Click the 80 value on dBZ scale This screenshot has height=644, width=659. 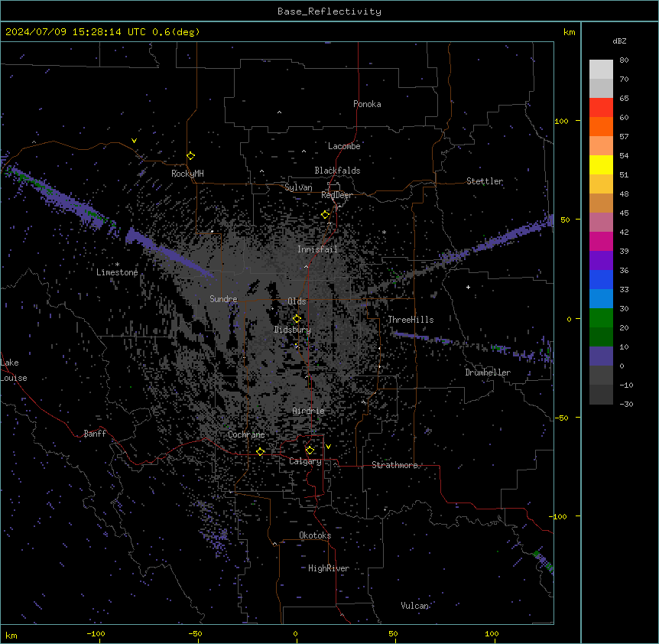624,60
